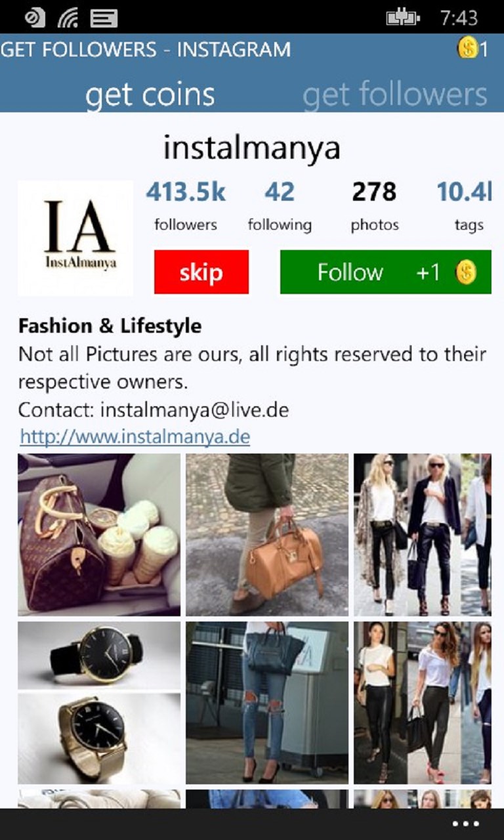Switch to the get coins tab
This screenshot has width=504, height=840.
point(150,95)
